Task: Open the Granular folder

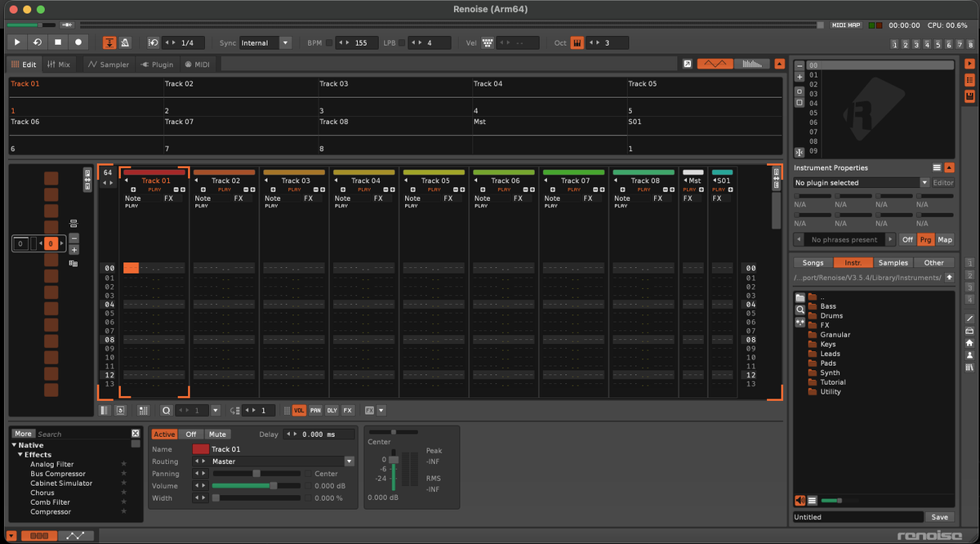Action: pyautogui.click(x=835, y=335)
